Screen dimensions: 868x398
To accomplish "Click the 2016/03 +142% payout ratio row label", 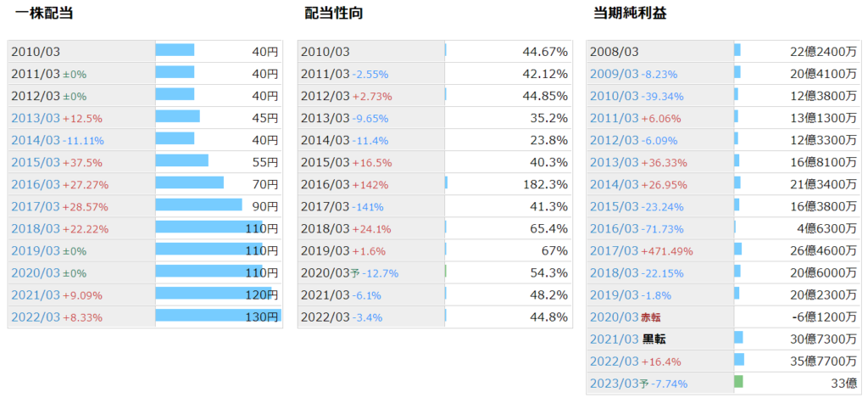I will (344, 185).
